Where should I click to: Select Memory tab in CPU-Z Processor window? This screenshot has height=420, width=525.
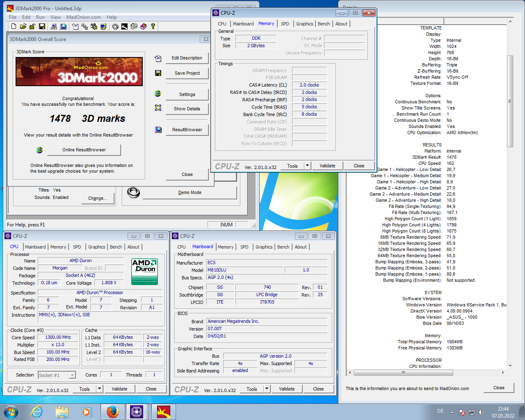pos(58,247)
